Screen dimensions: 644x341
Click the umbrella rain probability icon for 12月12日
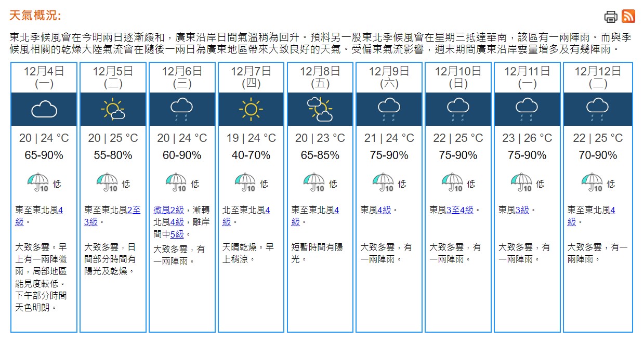click(x=592, y=182)
